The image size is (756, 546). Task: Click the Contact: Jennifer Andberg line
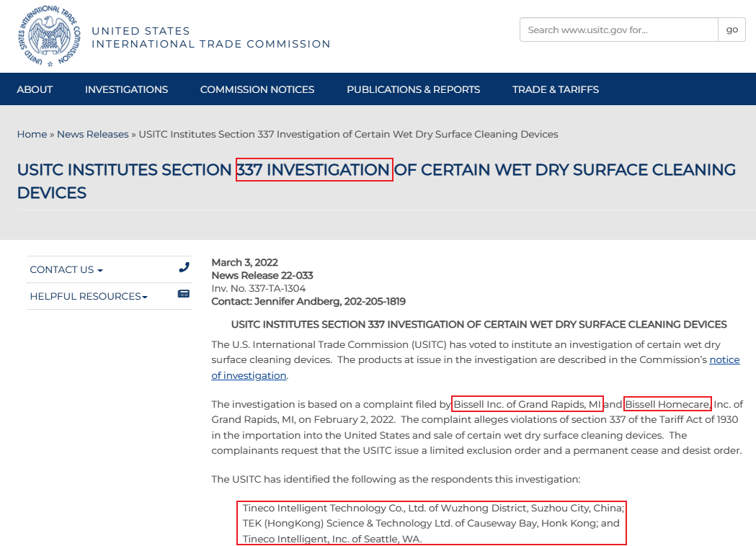[308, 302]
